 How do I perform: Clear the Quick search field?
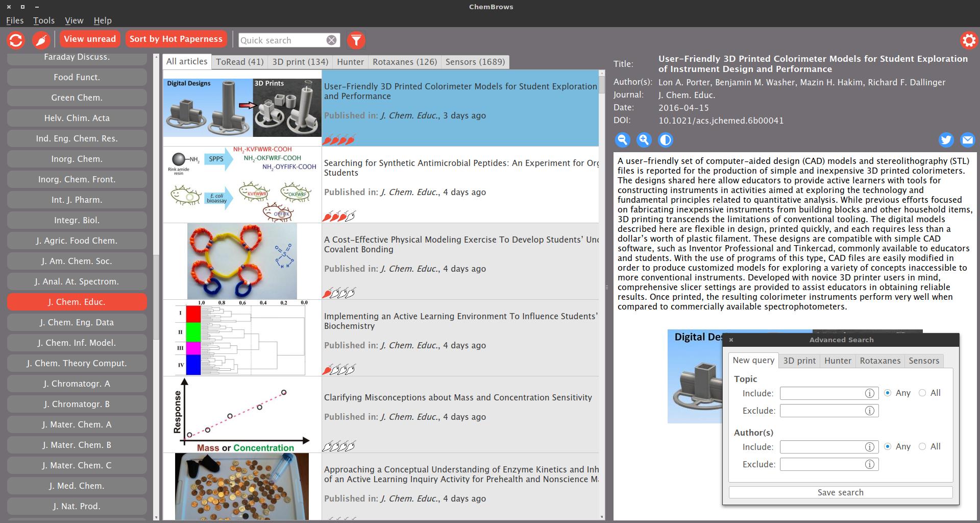click(x=332, y=40)
